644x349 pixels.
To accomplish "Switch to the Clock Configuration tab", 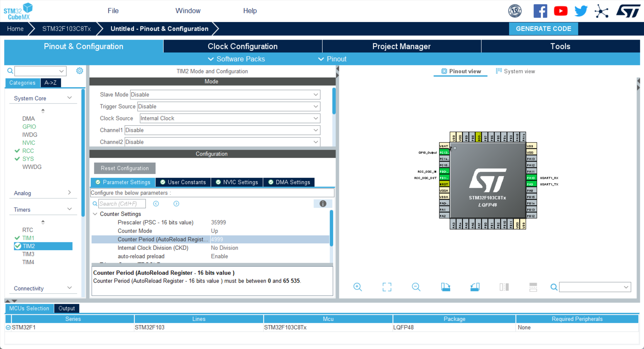I will pyautogui.click(x=243, y=46).
